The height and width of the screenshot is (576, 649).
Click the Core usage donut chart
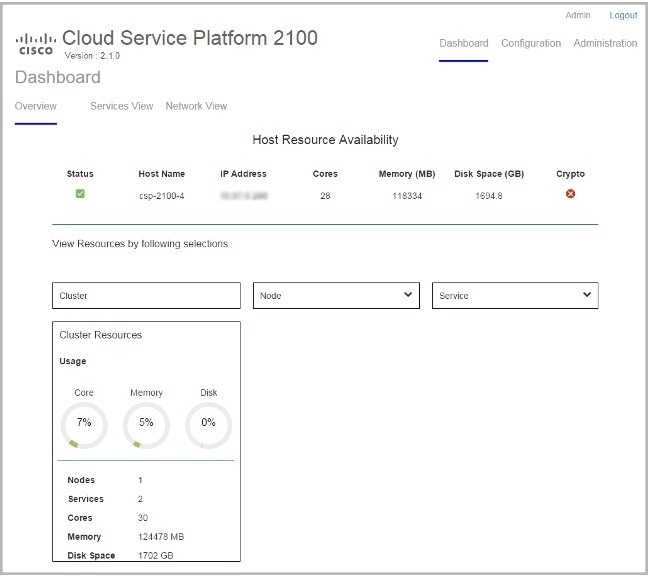click(x=84, y=423)
